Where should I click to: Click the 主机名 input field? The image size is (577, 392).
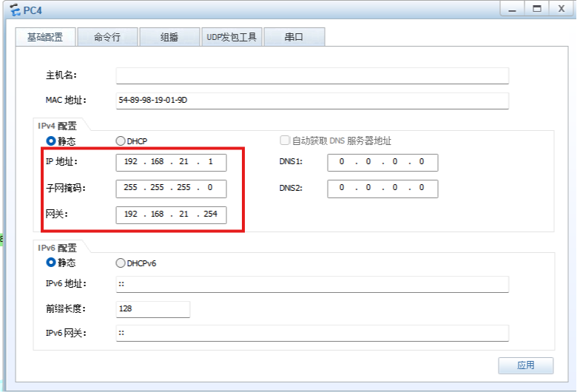tap(312, 75)
